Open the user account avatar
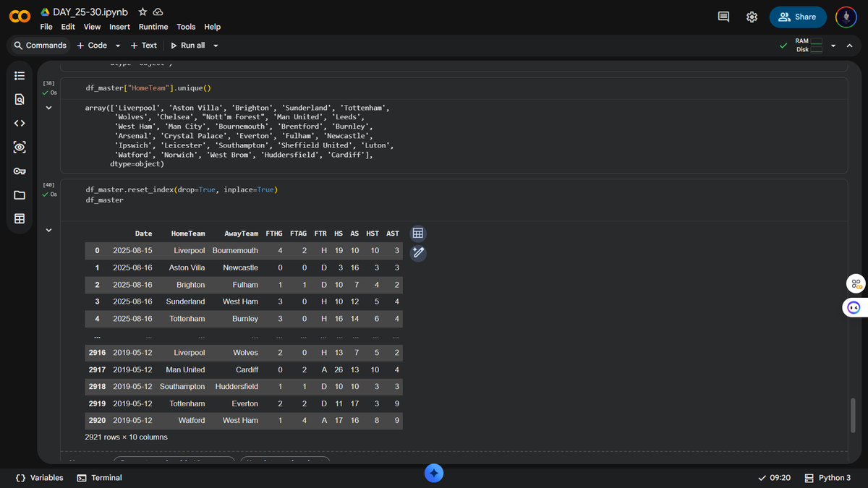 pyautogui.click(x=846, y=17)
